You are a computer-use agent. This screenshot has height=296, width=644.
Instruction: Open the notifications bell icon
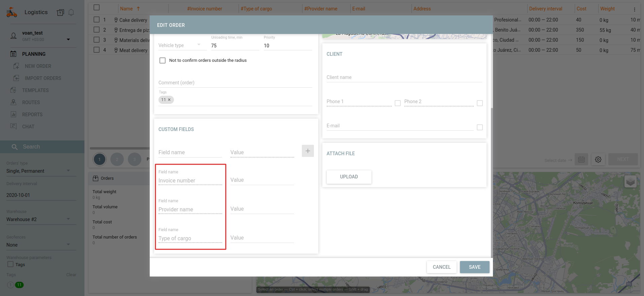(x=71, y=12)
